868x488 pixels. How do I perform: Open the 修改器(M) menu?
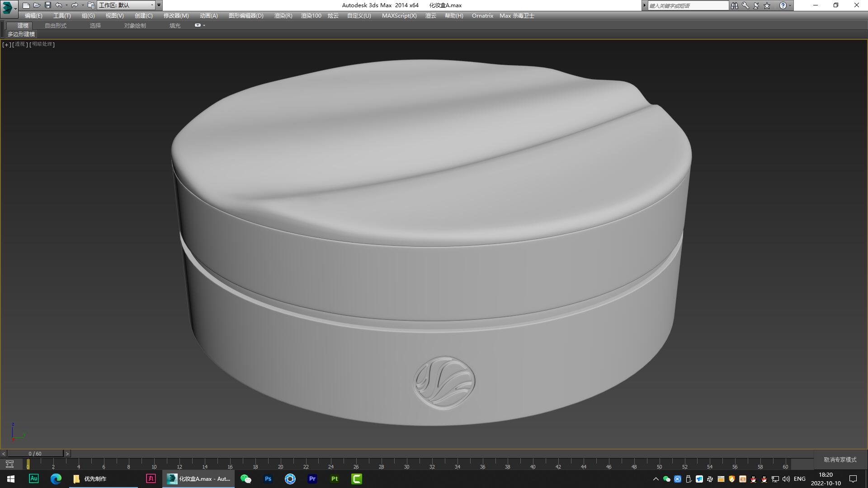(176, 15)
